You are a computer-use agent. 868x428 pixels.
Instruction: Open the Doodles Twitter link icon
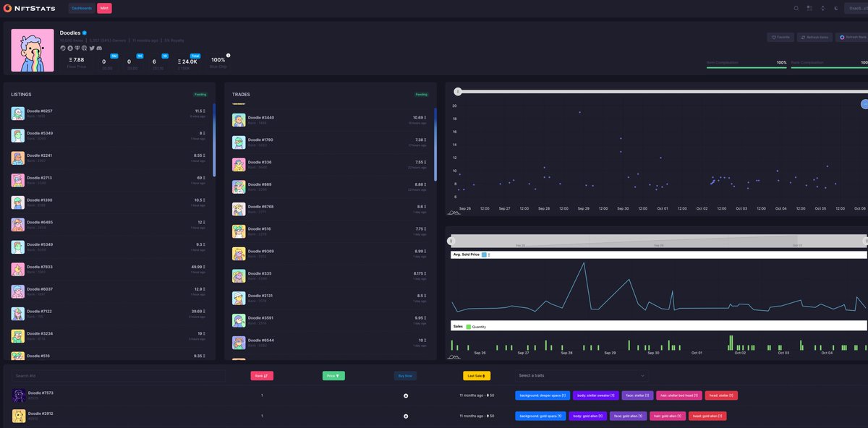pyautogui.click(x=92, y=48)
